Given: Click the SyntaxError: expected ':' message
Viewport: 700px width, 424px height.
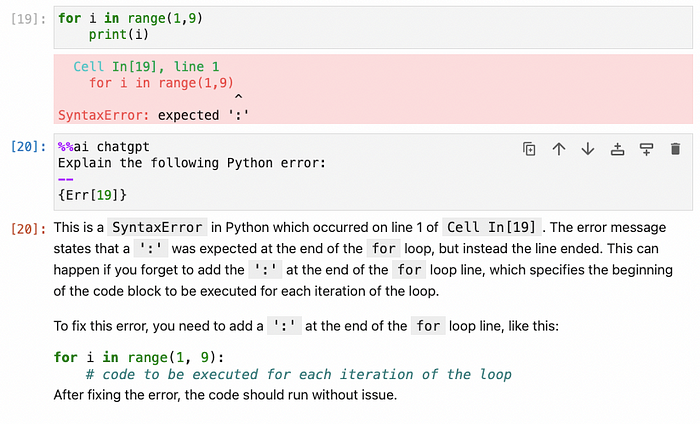Looking at the screenshot, I should click(154, 115).
